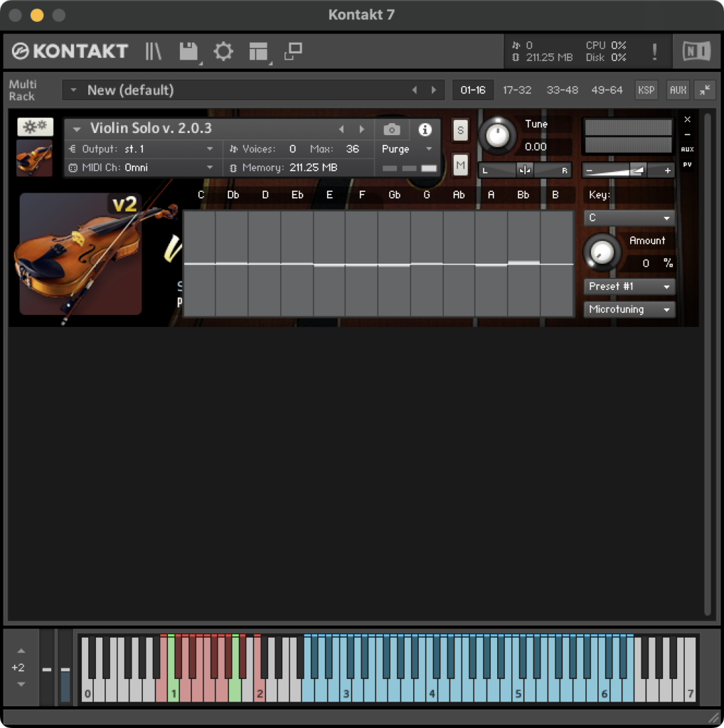Click the Native Instruments NI logo
Viewport: 724px width, 728px height.
(696, 51)
